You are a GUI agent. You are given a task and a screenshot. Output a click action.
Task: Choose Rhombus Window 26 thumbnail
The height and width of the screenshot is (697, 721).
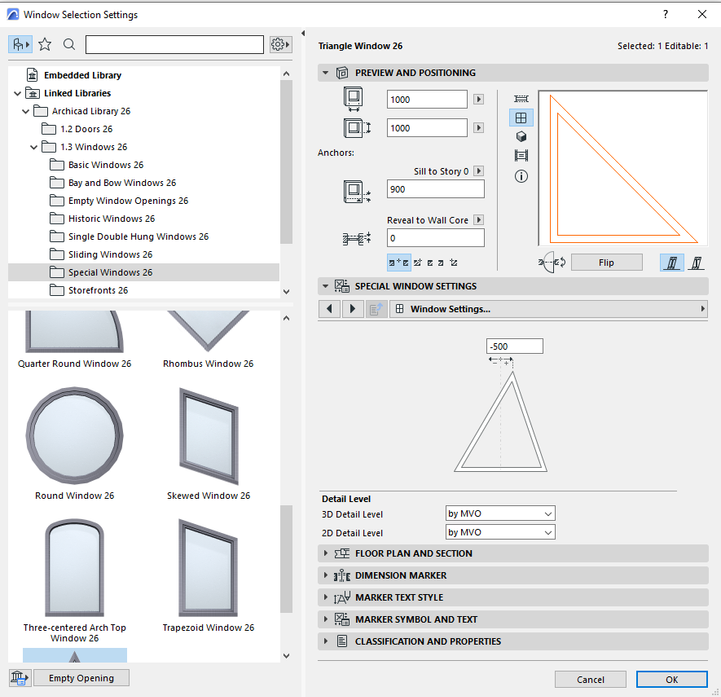click(208, 339)
